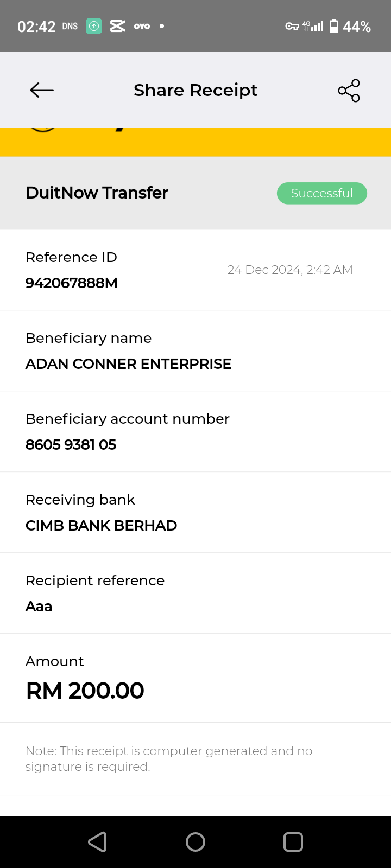The image size is (391, 868).
Task: Tap the back arrow icon
Action: point(42,90)
